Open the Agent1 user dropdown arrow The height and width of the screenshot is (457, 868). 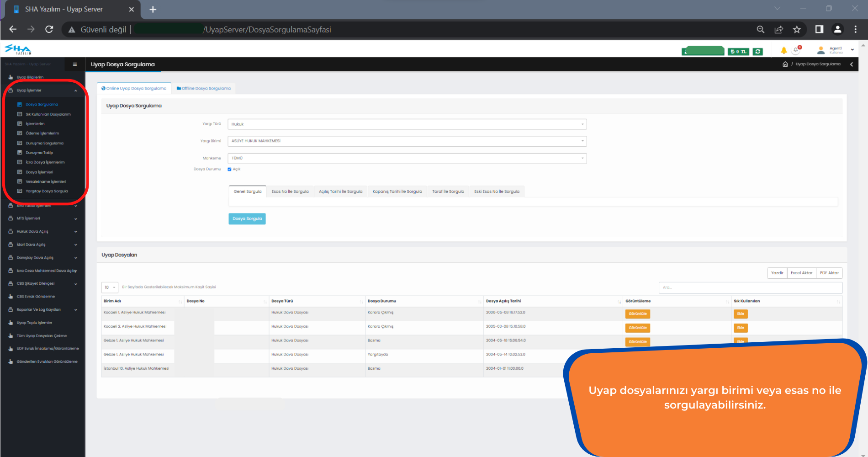click(x=852, y=50)
